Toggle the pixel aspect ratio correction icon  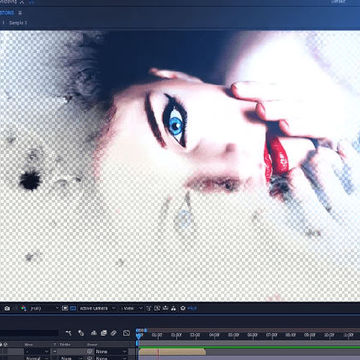tap(149, 308)
